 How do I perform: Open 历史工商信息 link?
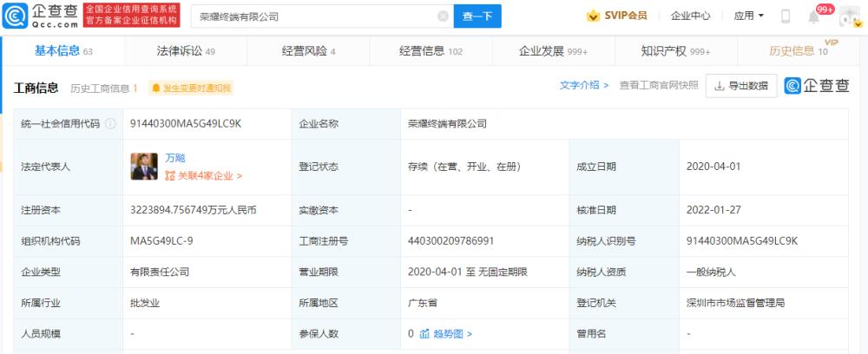(x=103, y=88)
